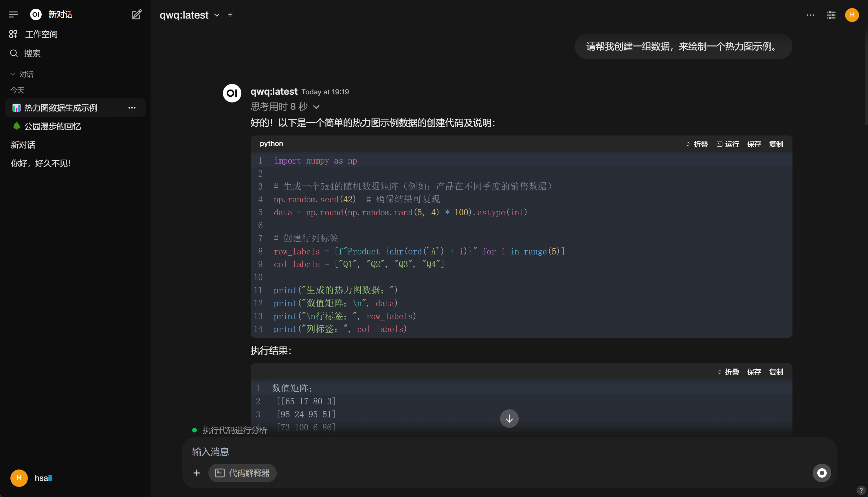This screenshot has height=497, width=868.
Task: Click the new chat pencil icon
Action: (x=137, y=14)
